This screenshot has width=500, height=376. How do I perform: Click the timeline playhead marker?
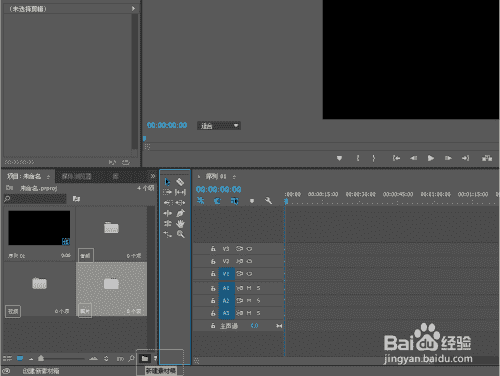(x=286, y=201)
